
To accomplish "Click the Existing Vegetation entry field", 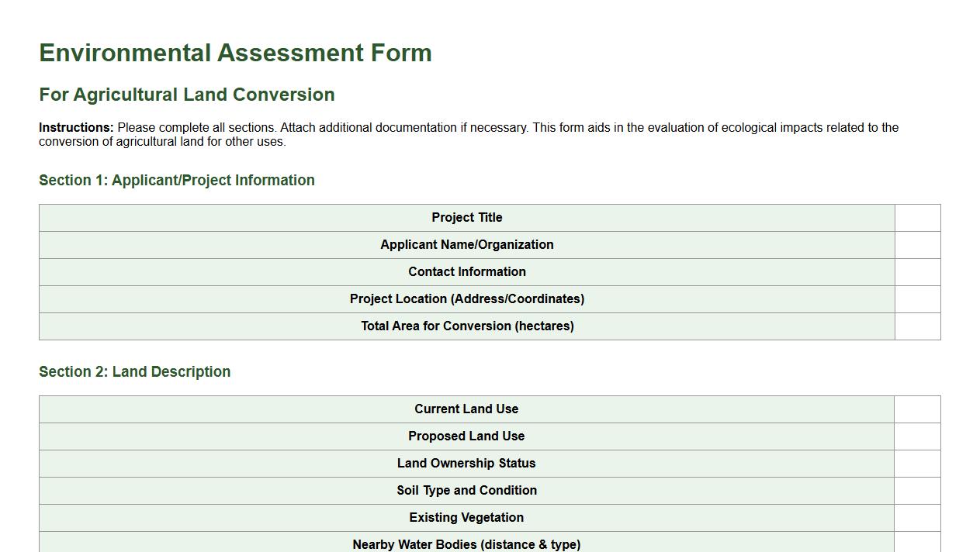I will click(x=917, y=517).
